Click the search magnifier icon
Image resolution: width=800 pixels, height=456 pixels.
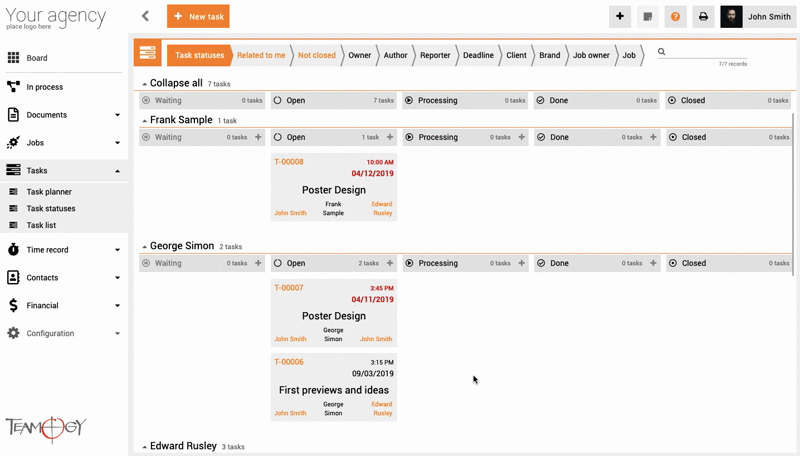[661, 52]
